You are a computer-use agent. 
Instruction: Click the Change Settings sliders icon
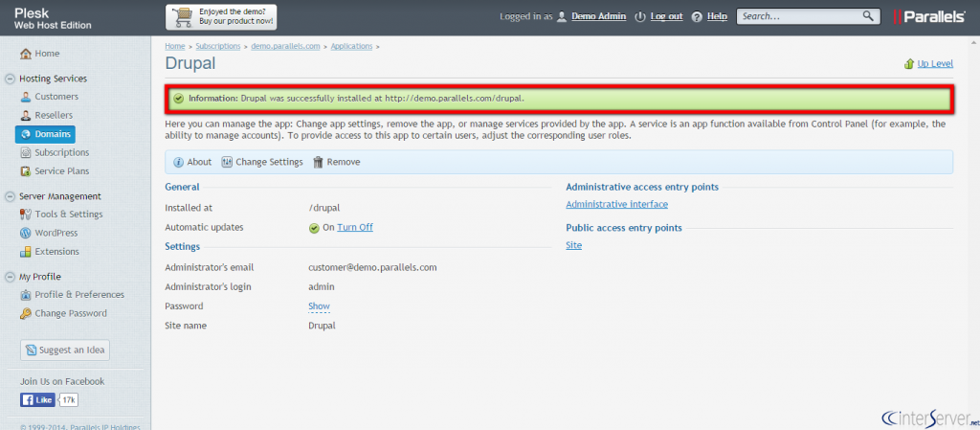tap(228, 162)
